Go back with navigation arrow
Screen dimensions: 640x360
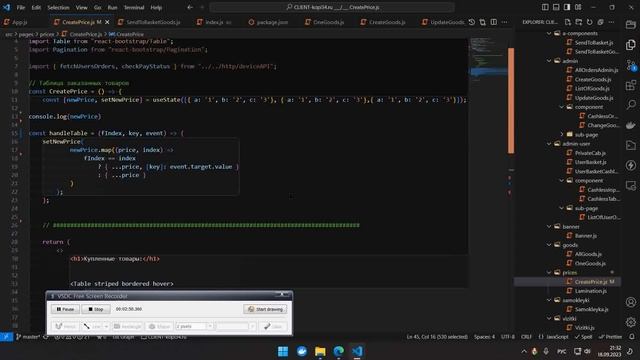[190, 7]
